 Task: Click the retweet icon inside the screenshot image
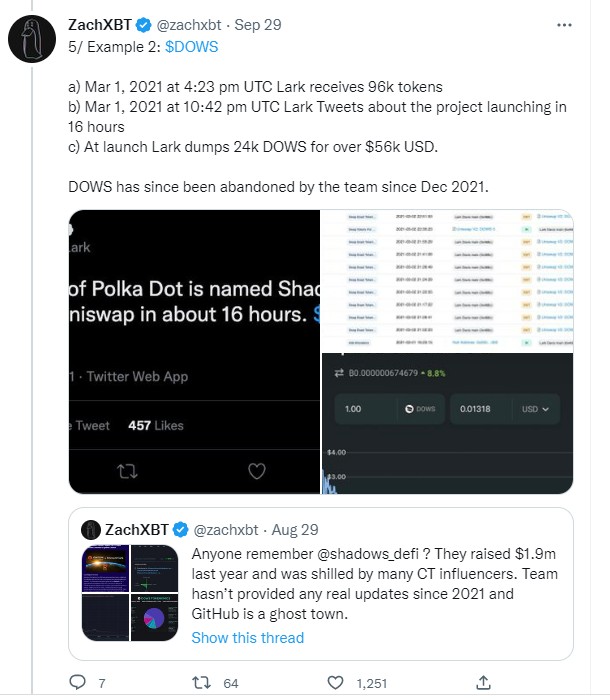[x=126, y=471]
